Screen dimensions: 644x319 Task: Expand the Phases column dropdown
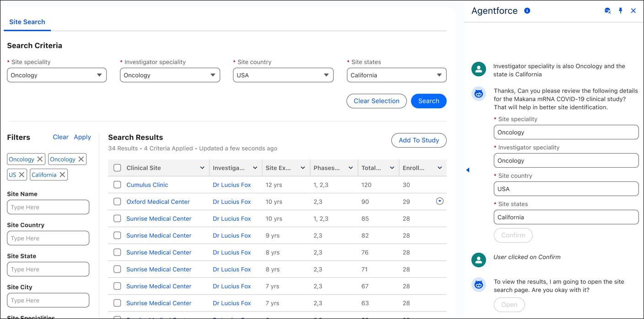pyautogui.click(x=351, y=167)
